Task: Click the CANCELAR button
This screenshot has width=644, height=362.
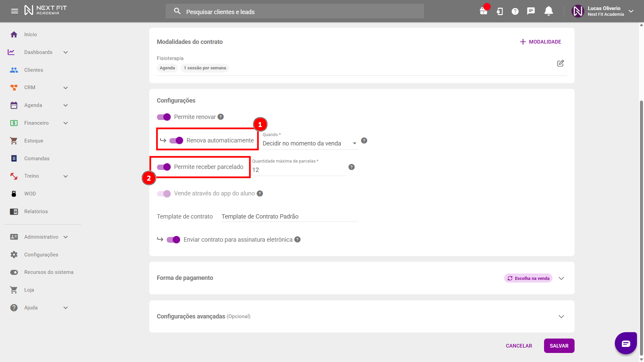Action: (x=519, y=346)
